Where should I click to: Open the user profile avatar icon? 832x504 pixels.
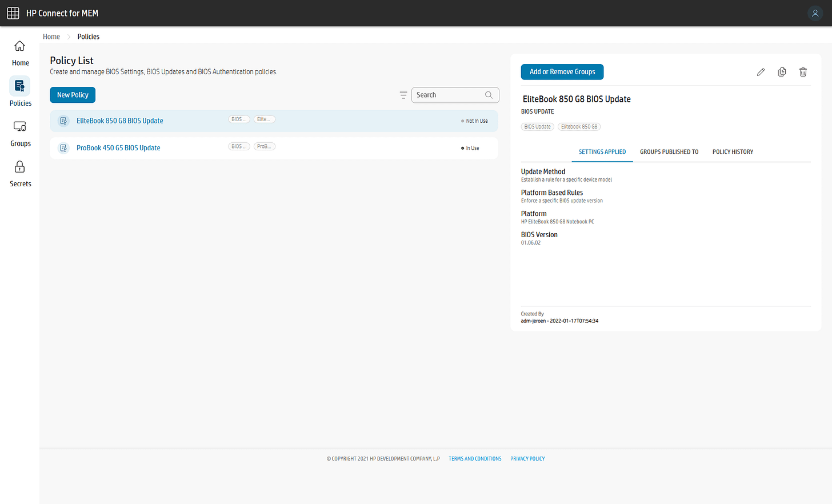pos(815,13)
